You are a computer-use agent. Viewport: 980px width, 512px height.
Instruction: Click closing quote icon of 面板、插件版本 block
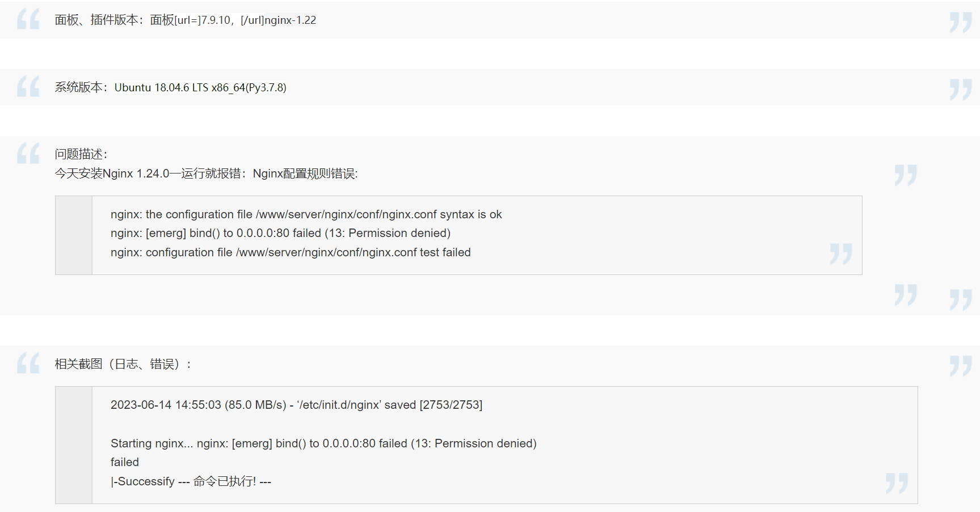coord(961,22)
